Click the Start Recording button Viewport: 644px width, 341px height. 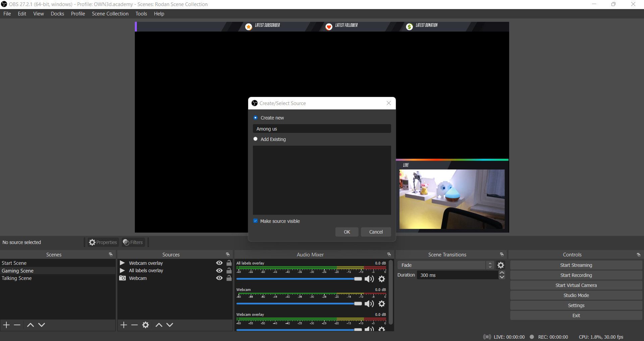tap(576, 275)
